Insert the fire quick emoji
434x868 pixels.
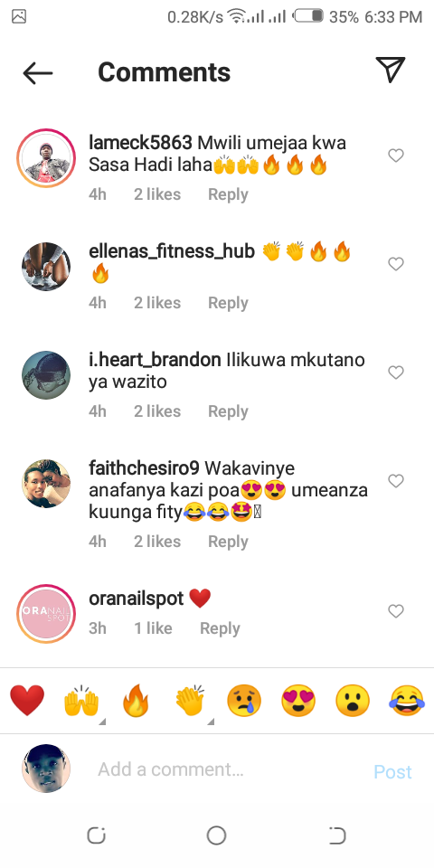(137, 700)
